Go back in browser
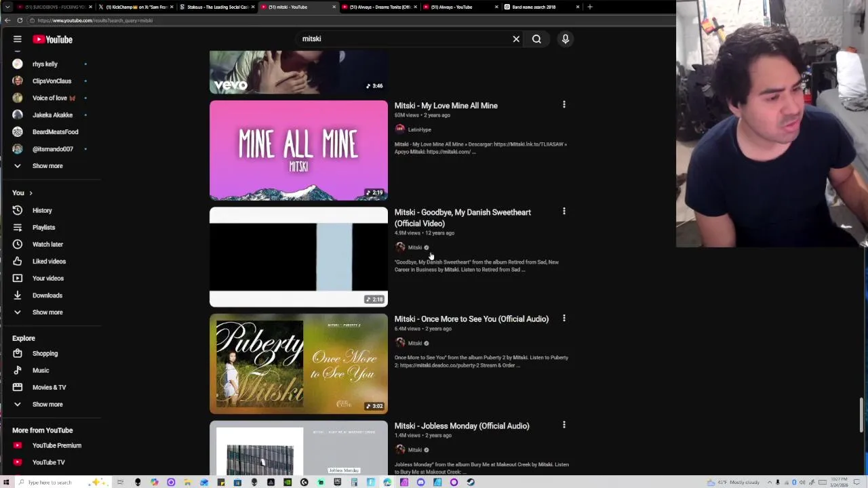Screen dimensions: 868x488 [x=7, y=20]
